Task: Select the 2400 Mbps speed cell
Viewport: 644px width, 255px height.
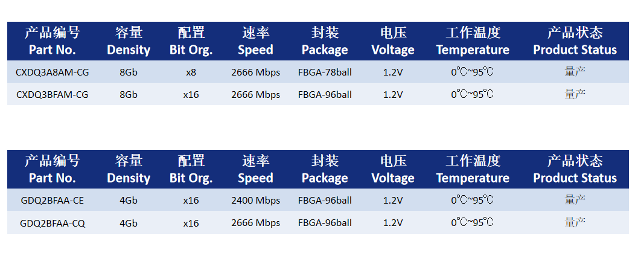Action: point(255,200)
